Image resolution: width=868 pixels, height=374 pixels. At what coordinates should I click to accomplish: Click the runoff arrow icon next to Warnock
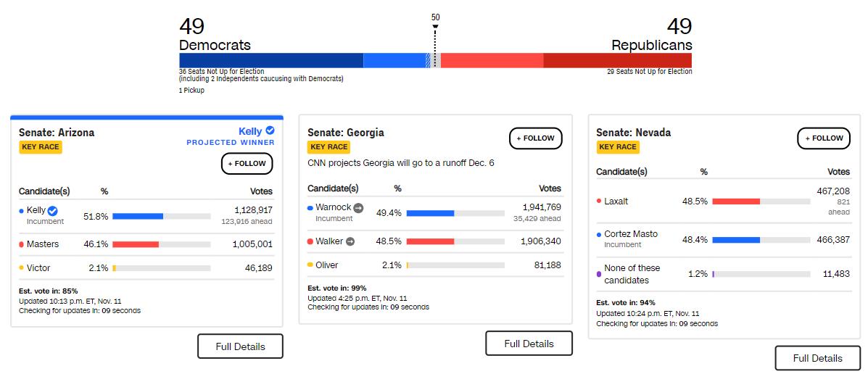(x=358, y=207)
